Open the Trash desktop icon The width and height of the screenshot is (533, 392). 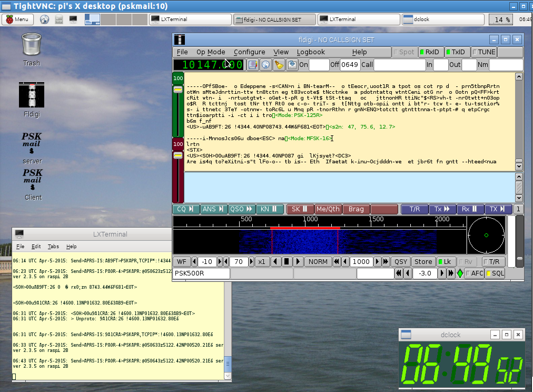pyautogui.click(x=31, y=50)
